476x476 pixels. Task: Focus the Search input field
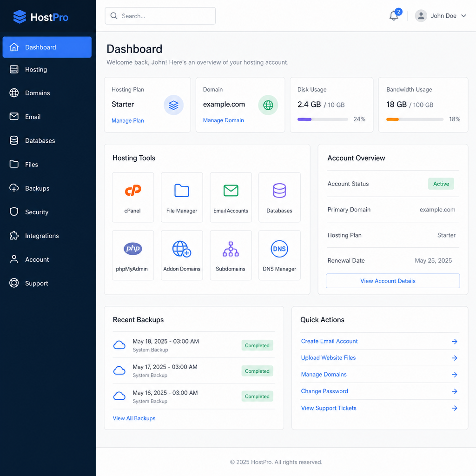tap(160, 16)
